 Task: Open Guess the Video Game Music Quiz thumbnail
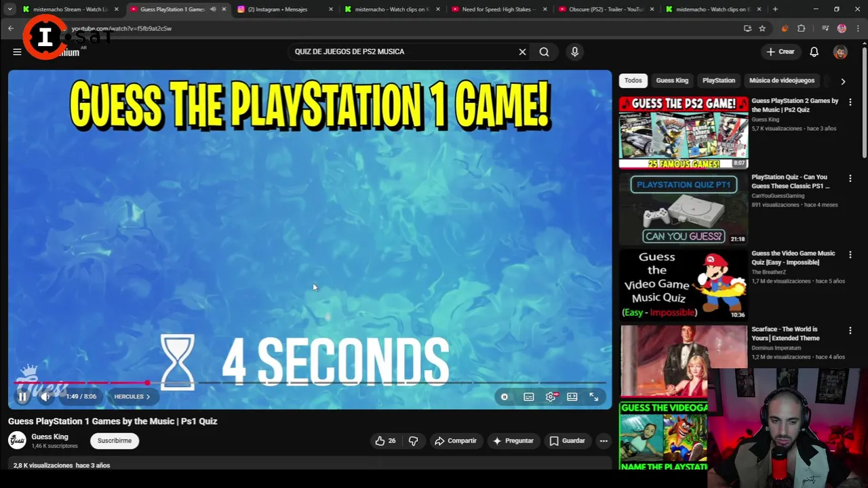[684, 285]
